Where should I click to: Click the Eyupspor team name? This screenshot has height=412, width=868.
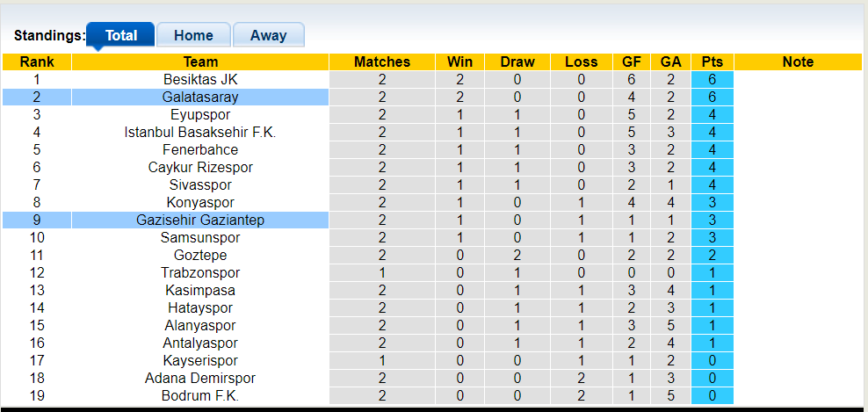[200, 114]
